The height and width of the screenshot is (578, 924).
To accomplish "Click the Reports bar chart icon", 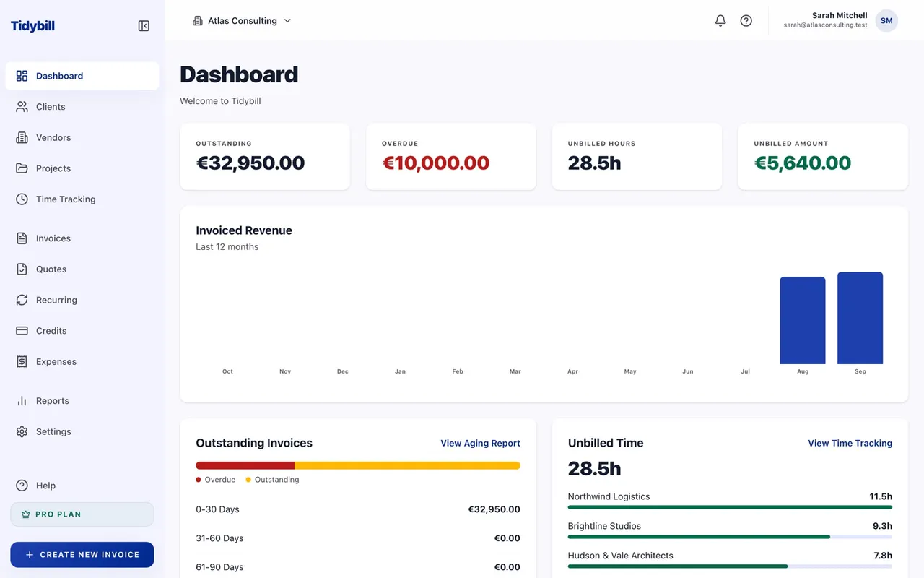I will tap(22, 401).
